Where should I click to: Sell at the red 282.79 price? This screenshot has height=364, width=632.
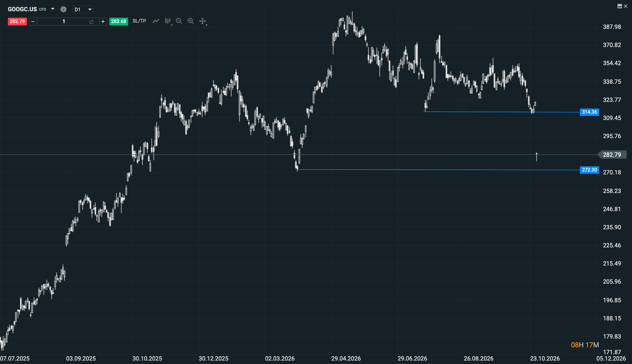[17, 22]
